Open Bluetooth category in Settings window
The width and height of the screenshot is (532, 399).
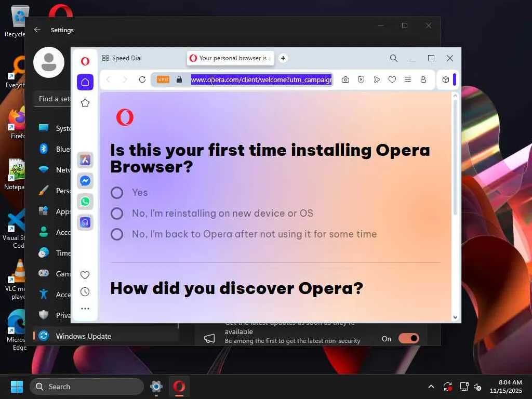pos(54,149)
